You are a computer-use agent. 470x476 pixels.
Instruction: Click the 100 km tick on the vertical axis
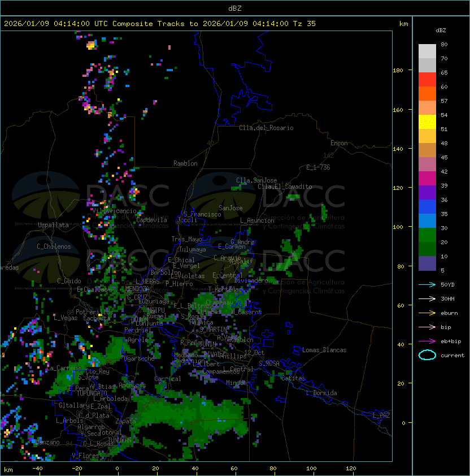(x=398, y=227)
